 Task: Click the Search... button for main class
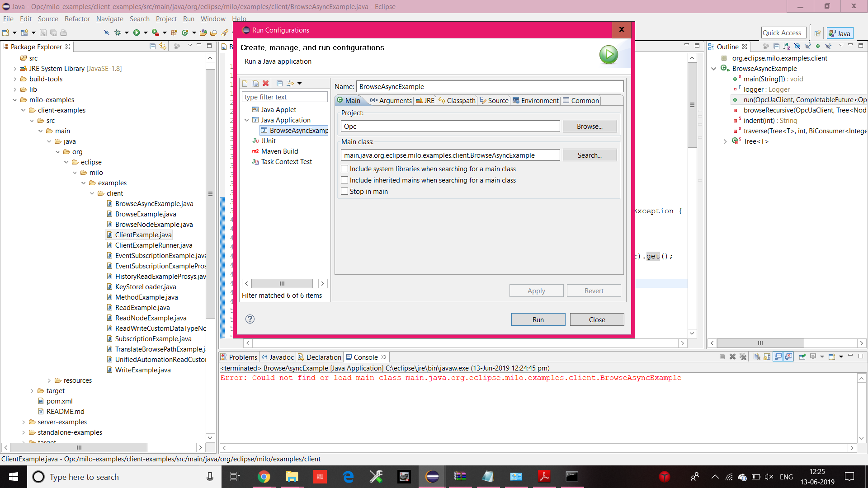tap(590, 155)
